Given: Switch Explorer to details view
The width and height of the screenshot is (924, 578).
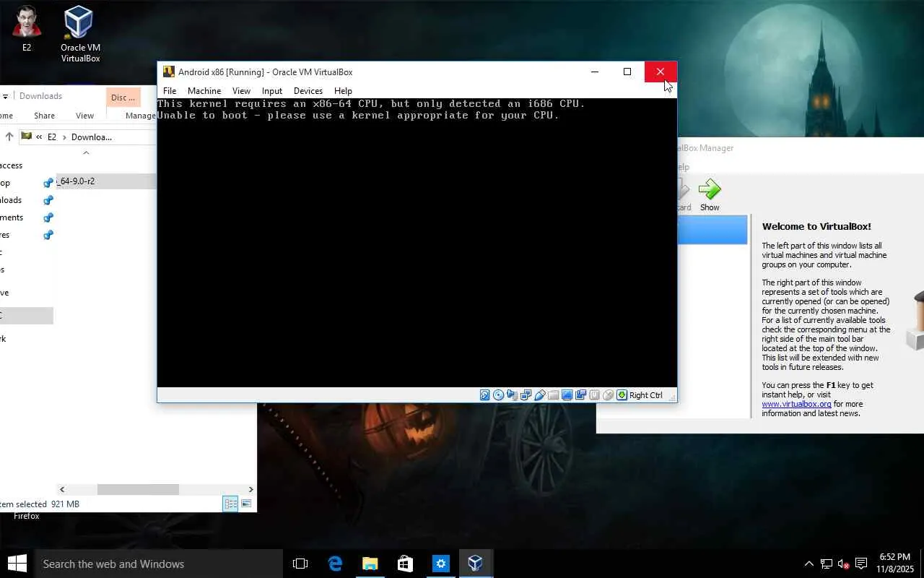Looking at the screenshot, I should coord(230,504).
